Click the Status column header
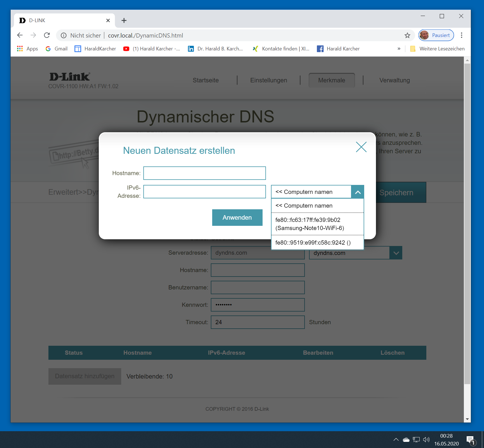484x448 pixels. [74, 353]
